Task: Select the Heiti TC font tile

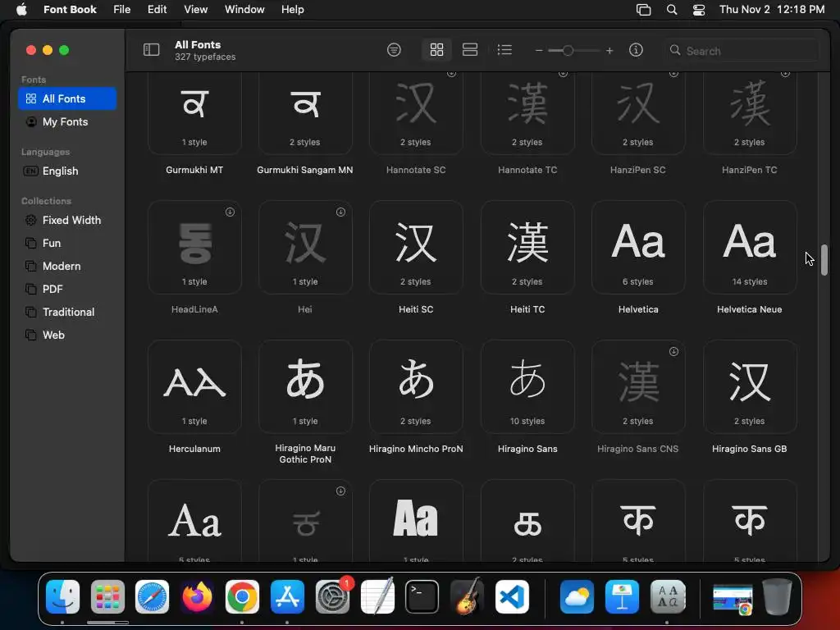Action: click(527, 248)
